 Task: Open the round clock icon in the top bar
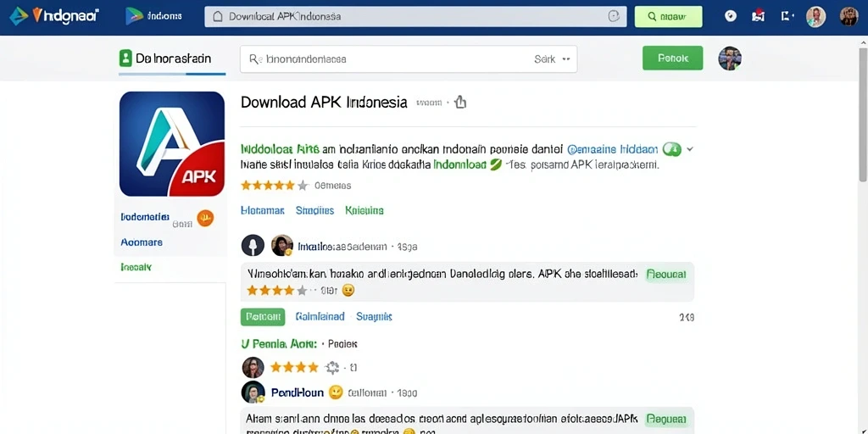[731, 17]
